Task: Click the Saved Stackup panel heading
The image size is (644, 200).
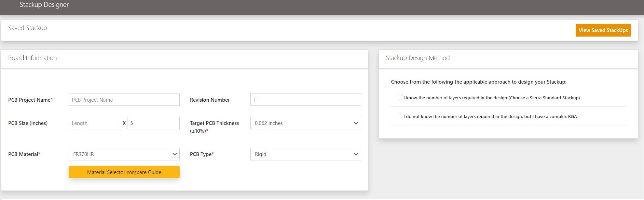Action: [28, 28]
